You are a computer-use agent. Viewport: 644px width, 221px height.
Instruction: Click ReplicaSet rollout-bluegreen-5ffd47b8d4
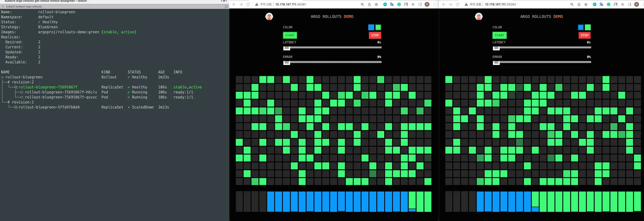point(49,107)
